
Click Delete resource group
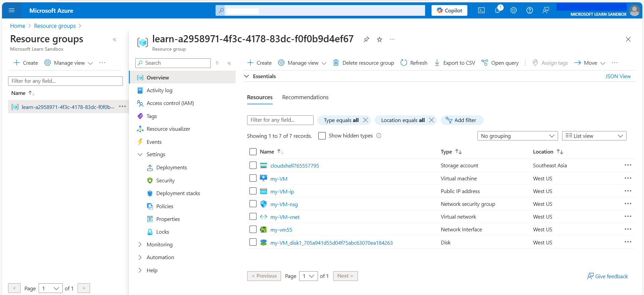pos(363,63)
